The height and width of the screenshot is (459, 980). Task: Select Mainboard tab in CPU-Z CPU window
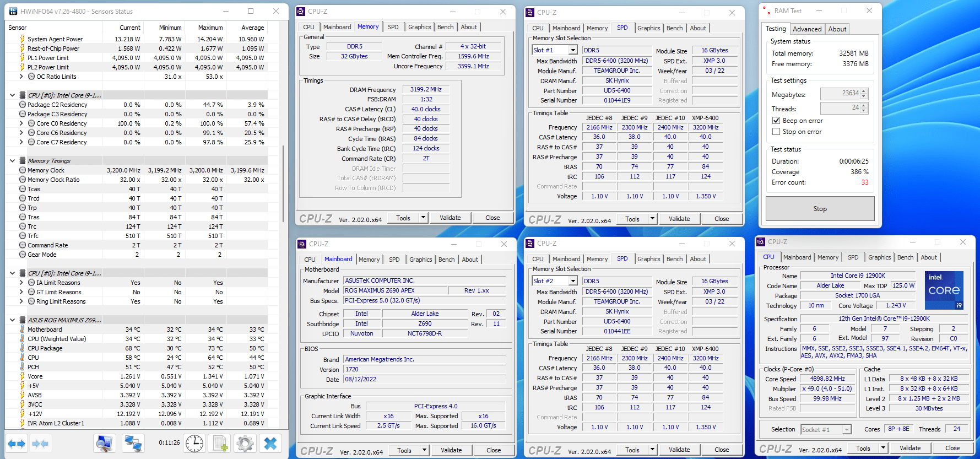coord(797,257)
